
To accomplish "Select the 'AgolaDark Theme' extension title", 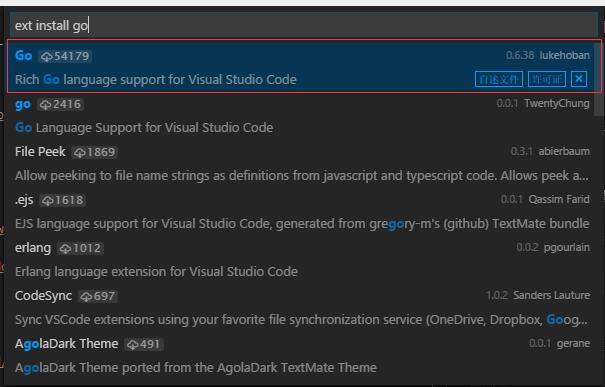I will [66, 344].
